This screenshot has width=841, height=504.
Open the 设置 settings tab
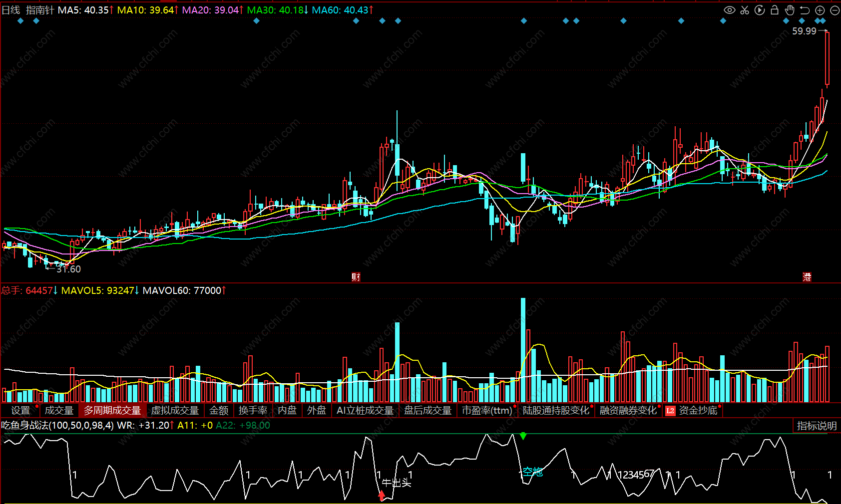pos(20,410)
